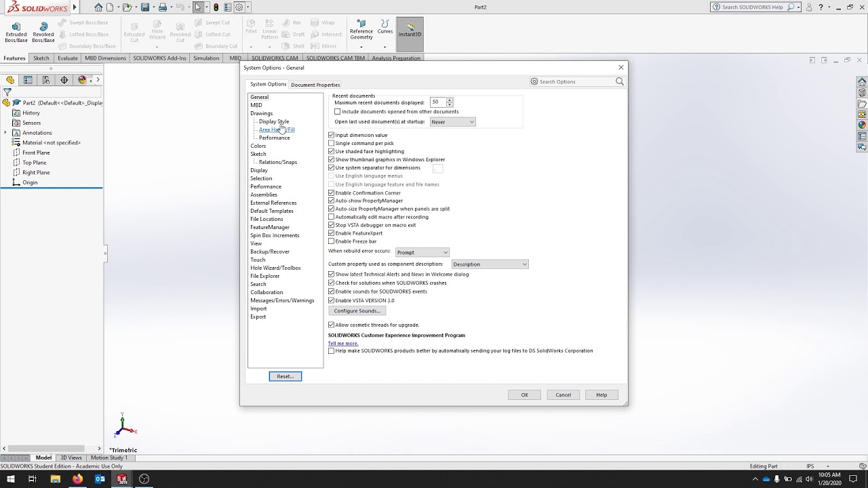The height and width of the screenshot is (488, 868).
Task: Expand the SOLIDWORKS menu arrow beside logo
Action: [x=75, y=7]
